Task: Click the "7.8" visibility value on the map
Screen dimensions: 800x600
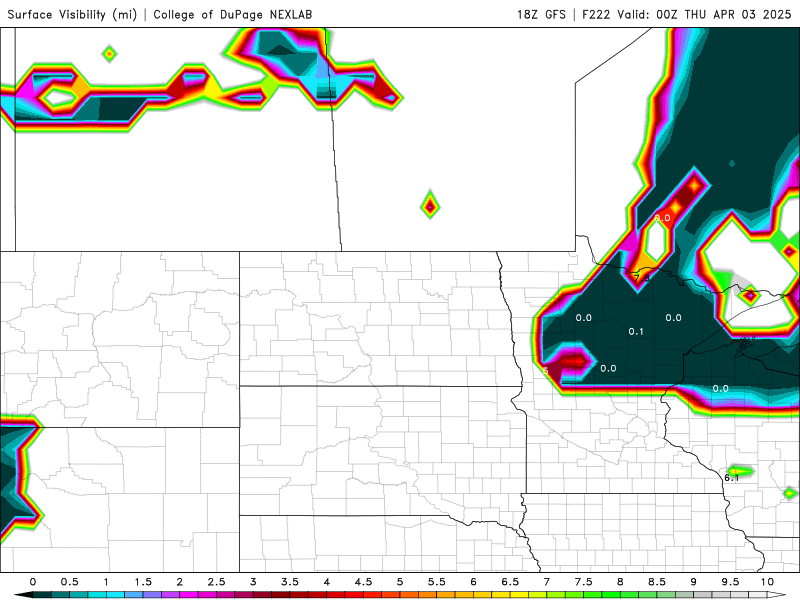Action: [642, 278]
